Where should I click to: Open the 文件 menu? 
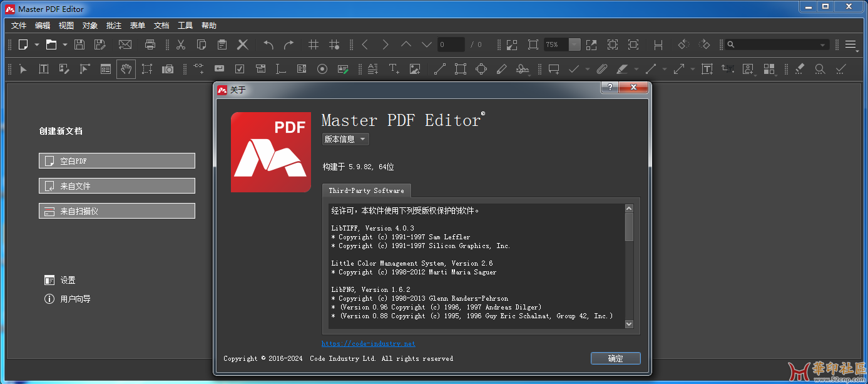pyautogui.click(x=19, y=26)
